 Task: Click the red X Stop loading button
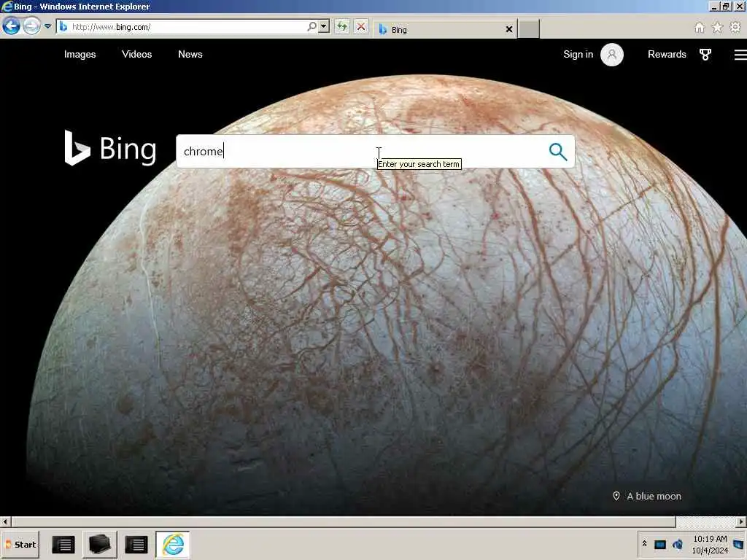(x=361, y=27)
